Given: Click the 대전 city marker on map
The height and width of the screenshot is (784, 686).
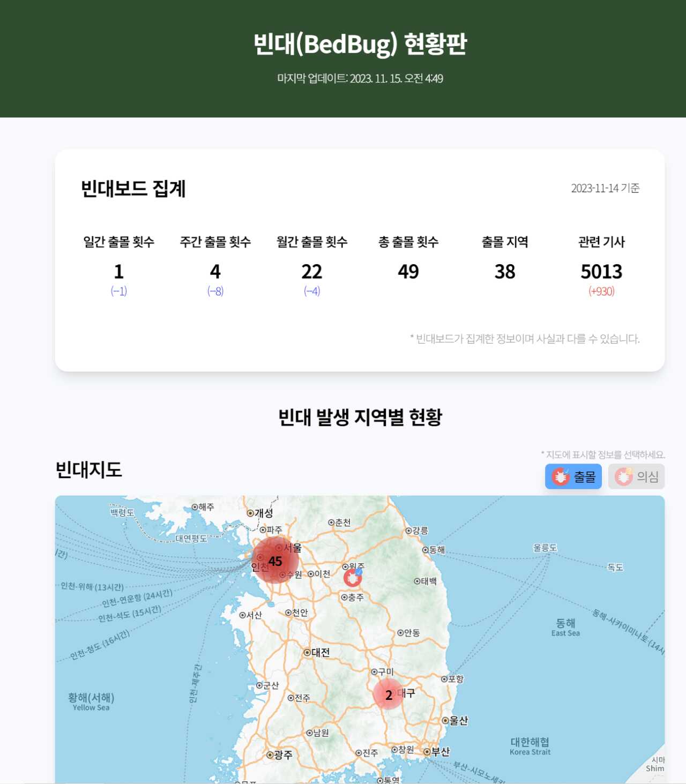Looking at the screenshot, I should pos(307,653).
